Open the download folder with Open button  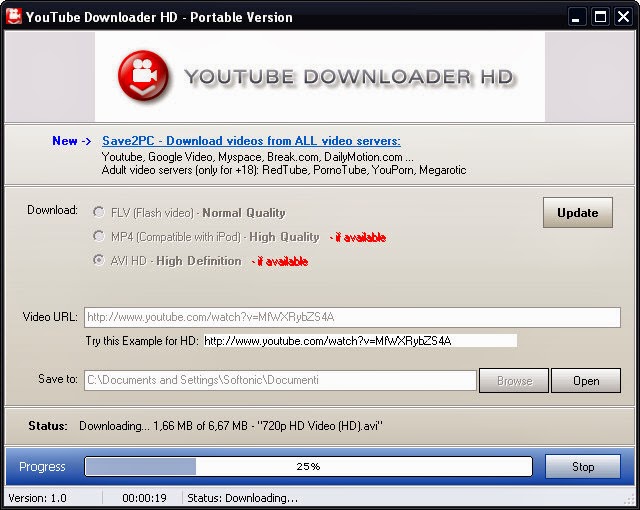[586, 381]
